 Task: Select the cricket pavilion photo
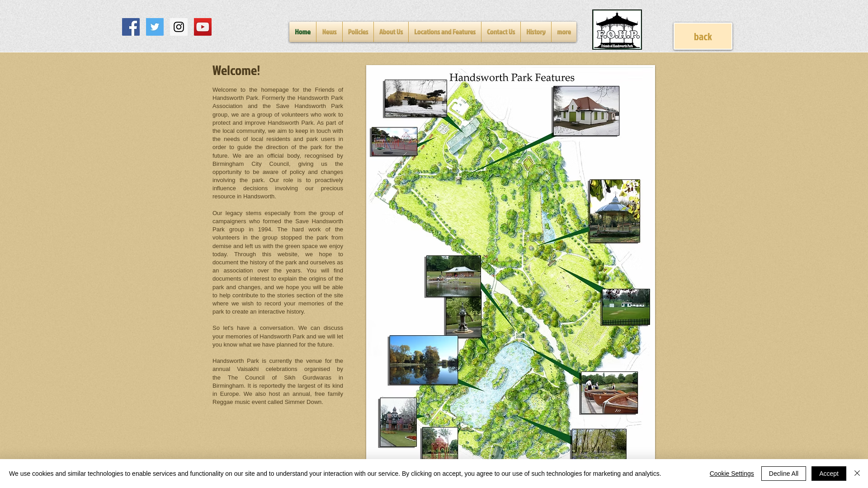[626, 307]
